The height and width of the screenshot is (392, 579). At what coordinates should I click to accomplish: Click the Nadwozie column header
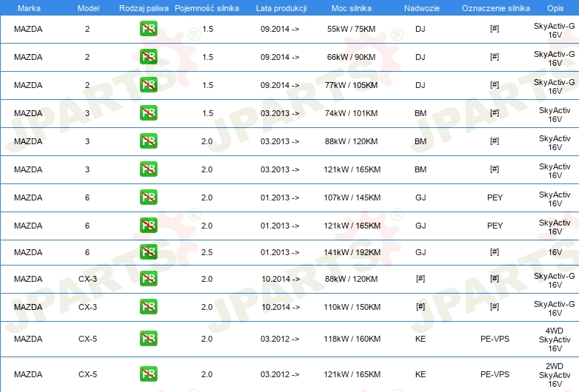pyautogui.click(x=422, y=8)
